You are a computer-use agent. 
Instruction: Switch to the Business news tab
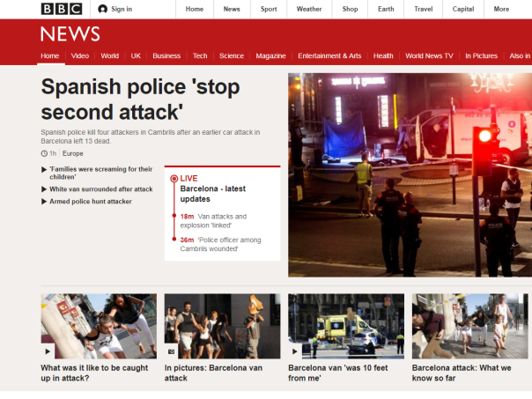(166, 55)
